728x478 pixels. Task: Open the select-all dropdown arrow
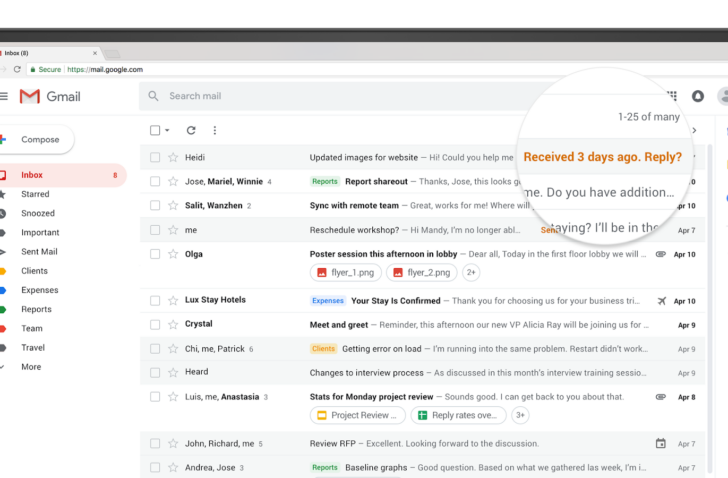pyautogui.click(x=167, y=130)
